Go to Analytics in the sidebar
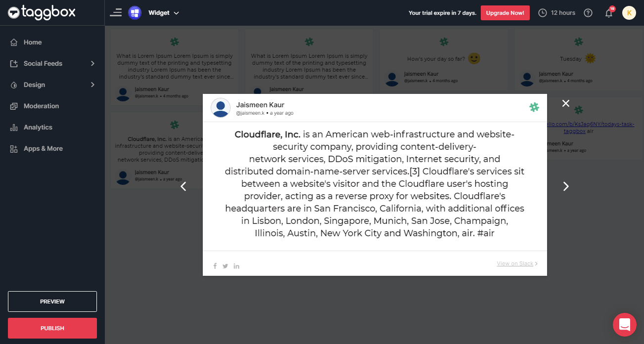 pyautogui.click(x=38, y=127)
